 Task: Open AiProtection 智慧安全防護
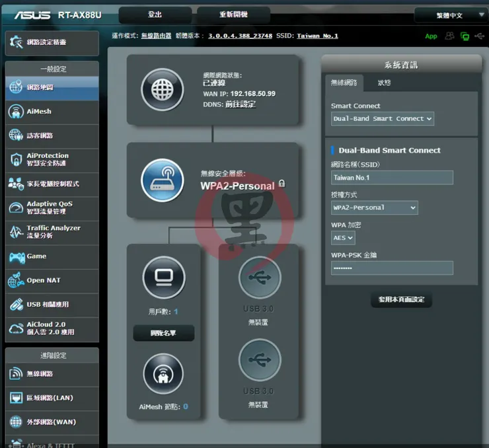click(52, 160)
